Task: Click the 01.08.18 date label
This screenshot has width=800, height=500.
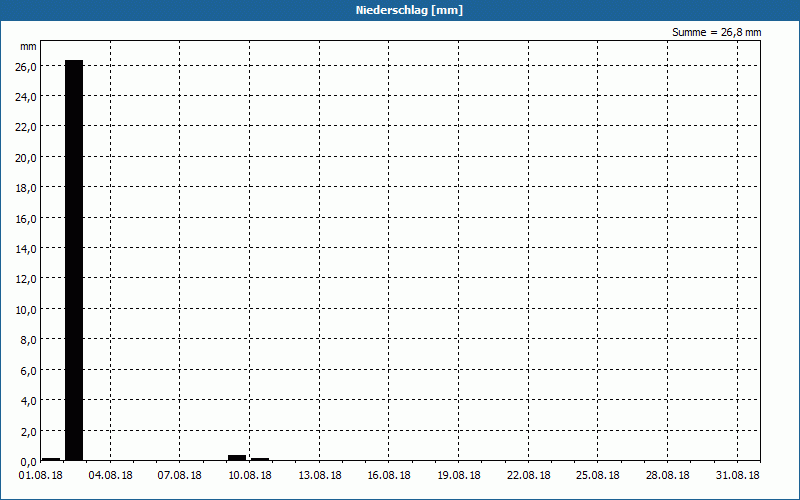Action: pos(41,476)
